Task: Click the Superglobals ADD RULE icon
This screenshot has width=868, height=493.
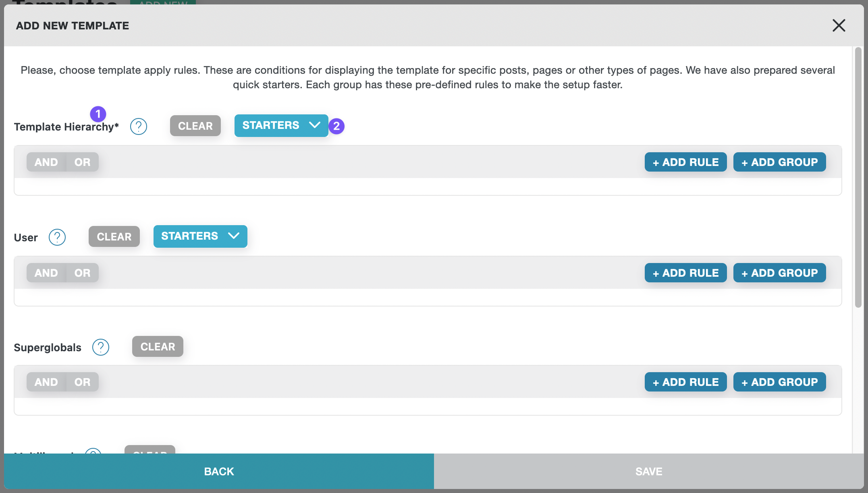Action: 685,381
